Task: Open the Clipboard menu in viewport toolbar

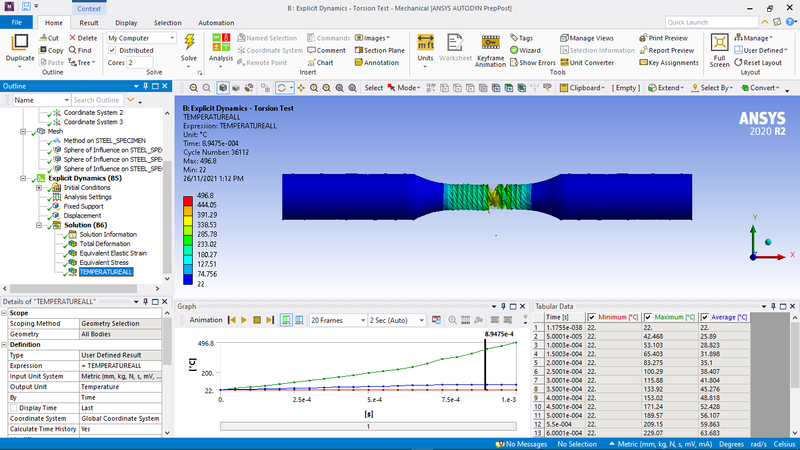Action: (x=582, y=88)
